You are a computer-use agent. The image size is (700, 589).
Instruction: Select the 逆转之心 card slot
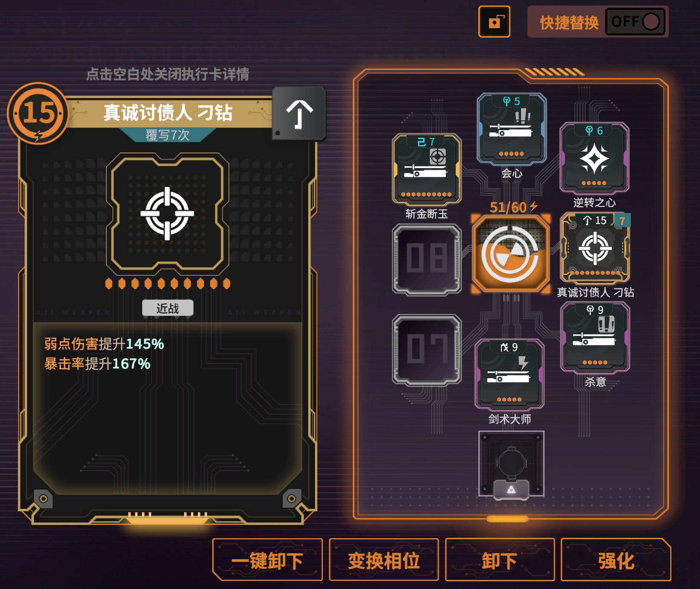594,157
